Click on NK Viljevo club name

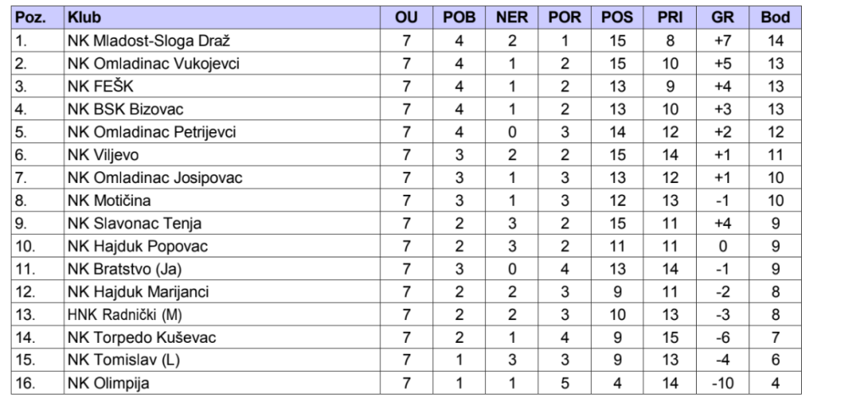coord(103,155)
